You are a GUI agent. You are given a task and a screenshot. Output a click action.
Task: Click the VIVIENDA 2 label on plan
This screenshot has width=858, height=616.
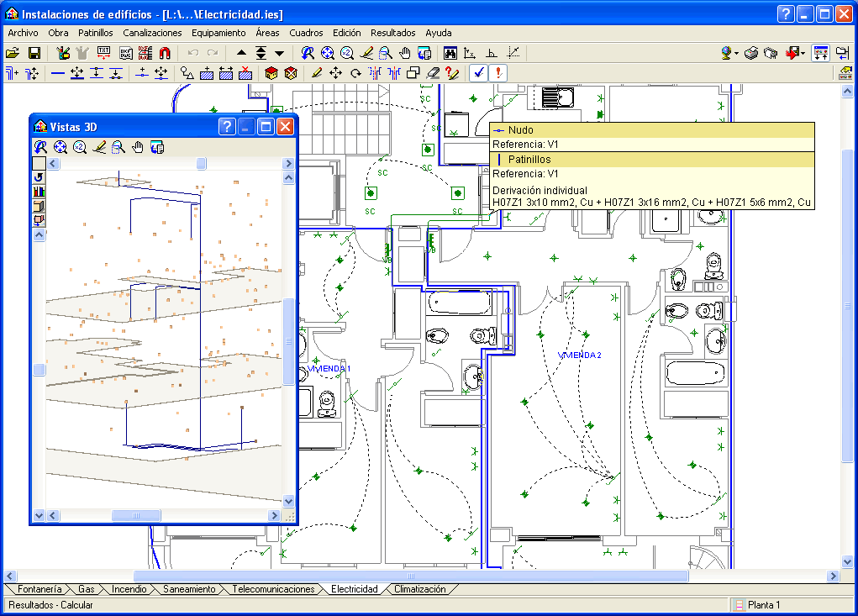click(579, 355)
